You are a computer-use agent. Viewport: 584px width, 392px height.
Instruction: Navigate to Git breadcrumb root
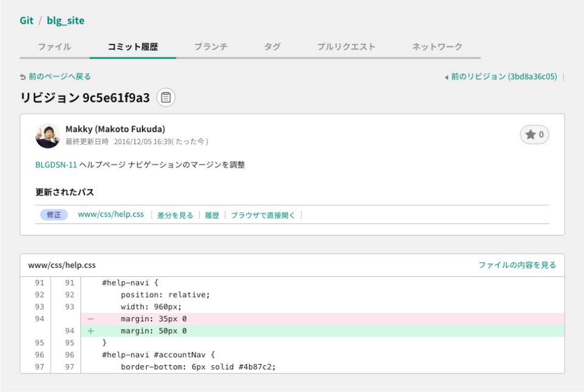click(26, 21)
